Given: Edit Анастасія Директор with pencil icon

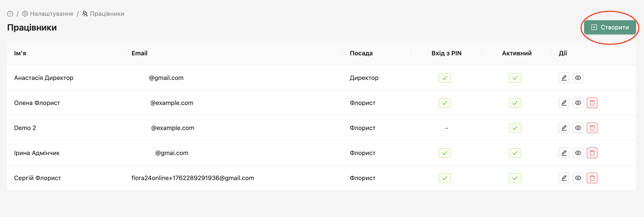Looking at the screenshot, I should [x=564, y=78].
